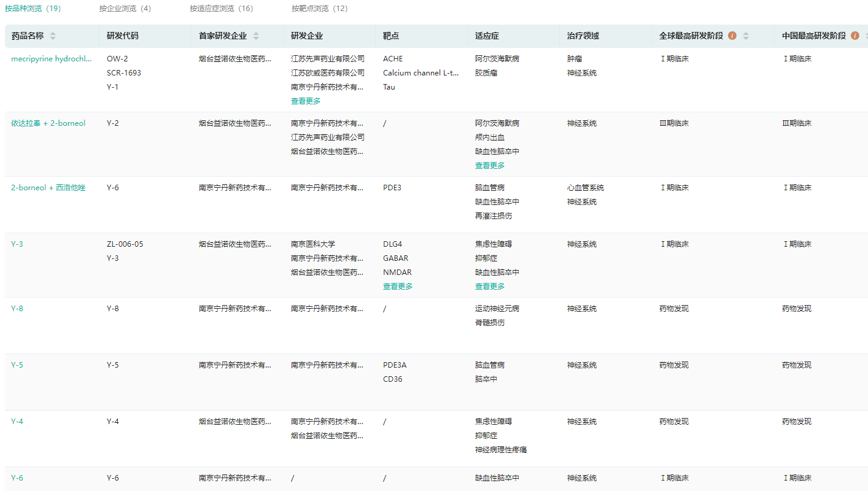Open info icon next to 全球最高研发阶段
Image resolution: width=868 pixels, height=491 pixels.
[732, 36]
